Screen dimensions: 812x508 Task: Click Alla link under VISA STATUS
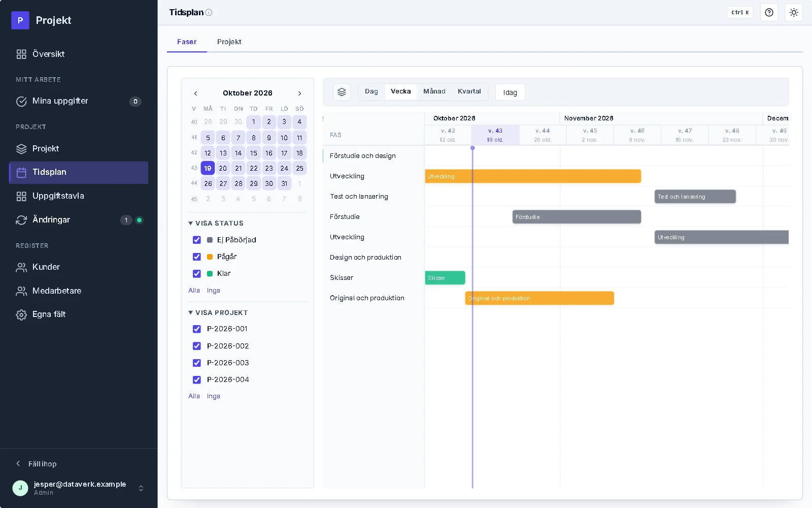(x=194, y=291)
